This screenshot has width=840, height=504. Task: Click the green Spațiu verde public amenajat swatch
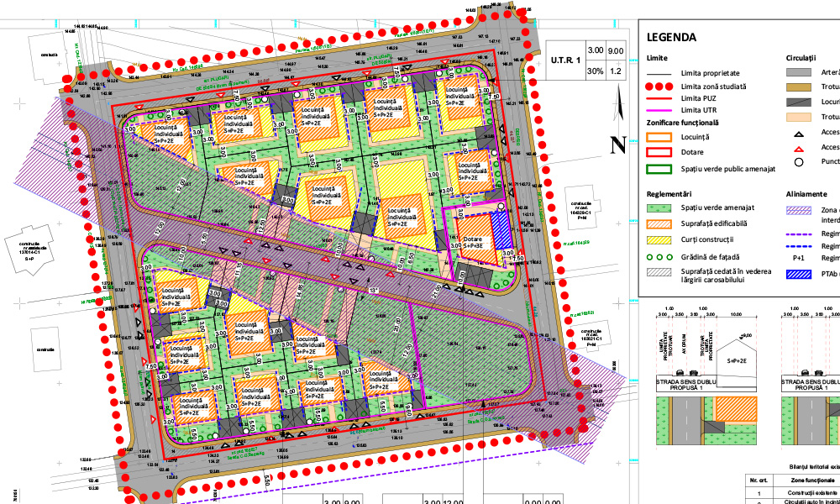pos(659,169)
